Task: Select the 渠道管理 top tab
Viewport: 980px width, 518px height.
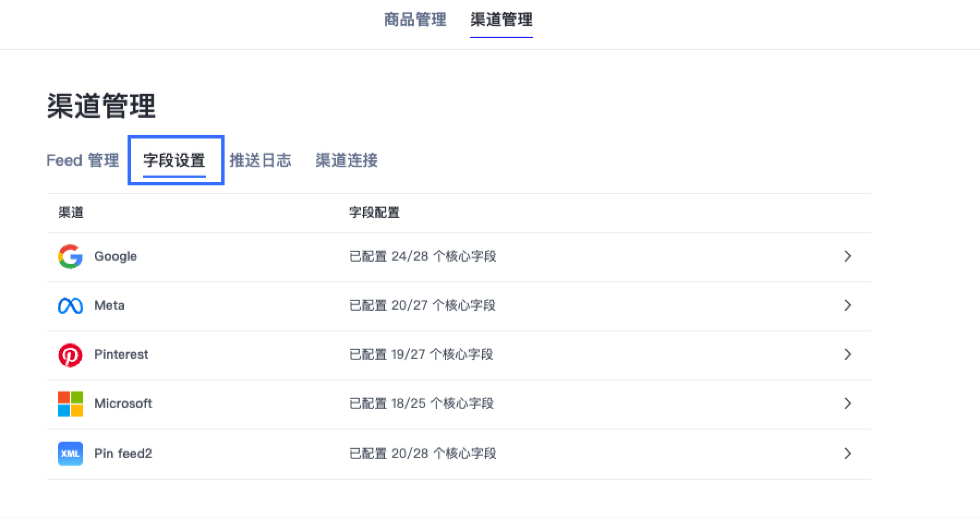Action: pyautogui.click(x=501, y=20)
